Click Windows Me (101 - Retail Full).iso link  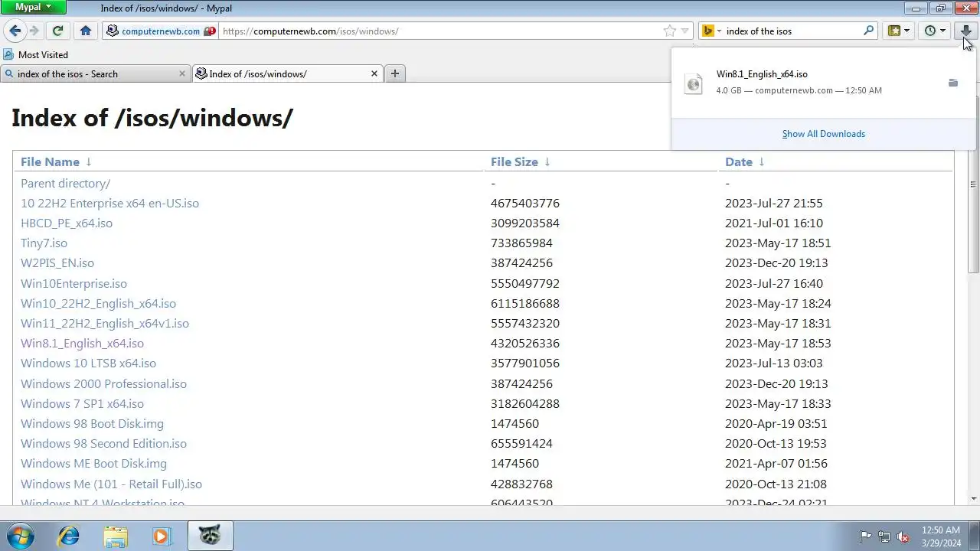click(111, 484)
